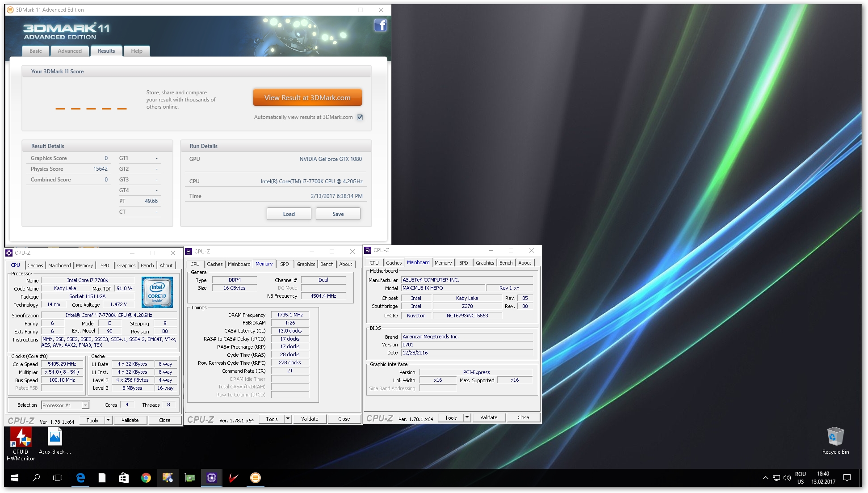Click the Core Speed 5405.29 MHz field

point(62,364)
